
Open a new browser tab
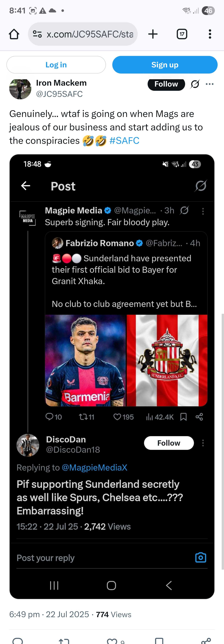(x=153, y=34)
